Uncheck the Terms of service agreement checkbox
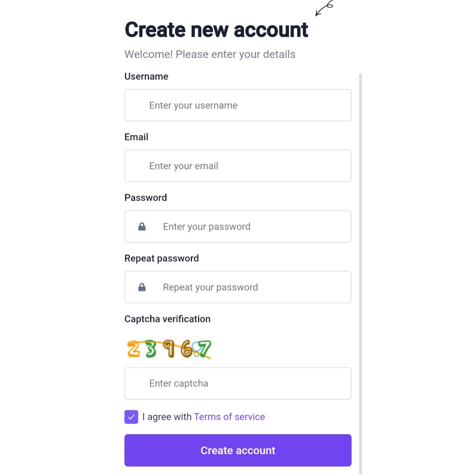 coord(131,417)
